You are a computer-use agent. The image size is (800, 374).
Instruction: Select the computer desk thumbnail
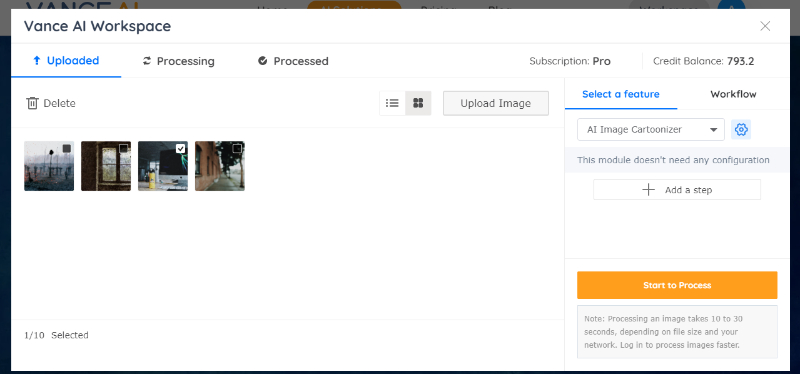pyautogui.click(x=163, y=166)
